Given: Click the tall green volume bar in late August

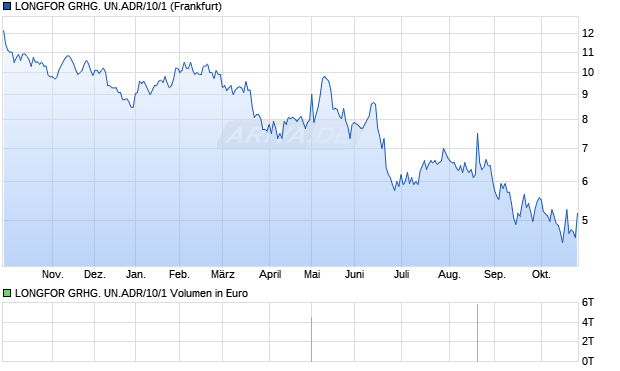Looking at the screenshot, I should coord(478,333).
